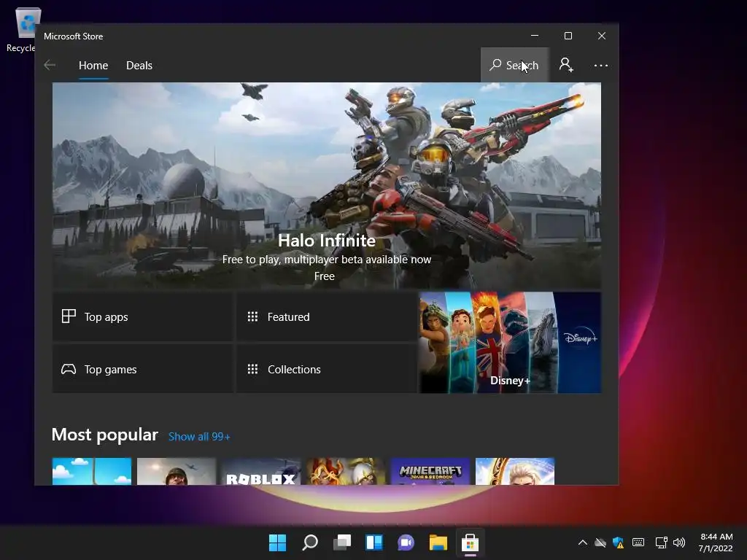Open the network status tray icon
The image size is (747, 560).
[661, 542]
